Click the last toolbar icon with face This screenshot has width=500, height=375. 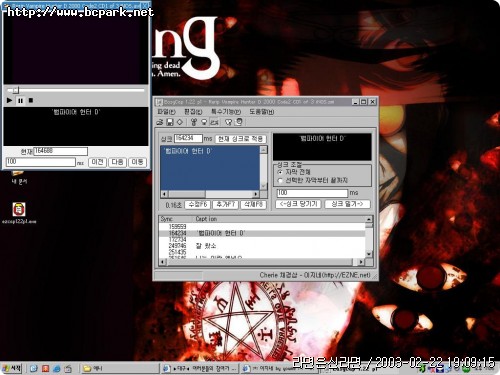[x=239, y=122]
